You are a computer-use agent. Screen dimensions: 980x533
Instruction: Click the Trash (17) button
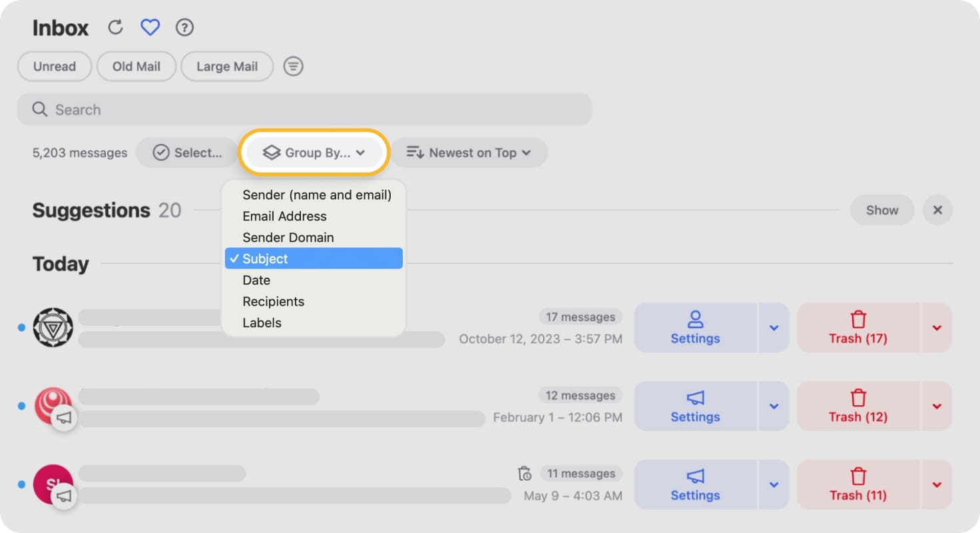(857, 328)
